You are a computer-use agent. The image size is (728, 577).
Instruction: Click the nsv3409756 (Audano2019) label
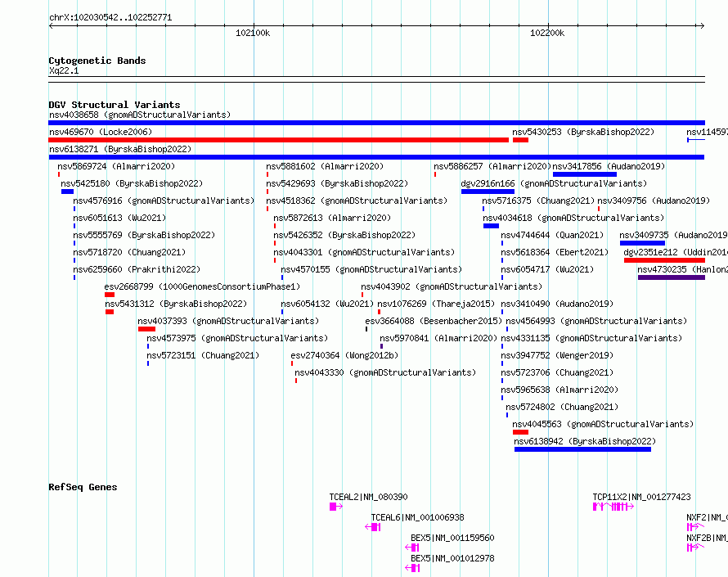(654, 201)
